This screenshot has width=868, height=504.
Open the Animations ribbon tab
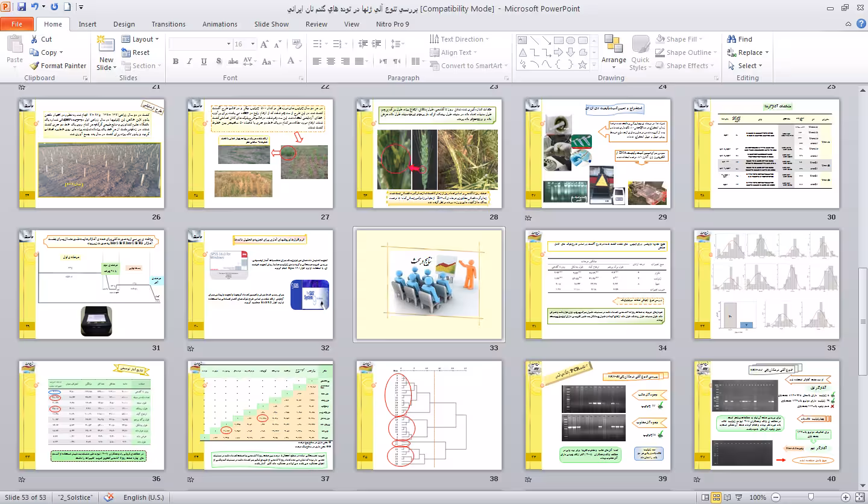pyautogui.click(x=219, y=24)
